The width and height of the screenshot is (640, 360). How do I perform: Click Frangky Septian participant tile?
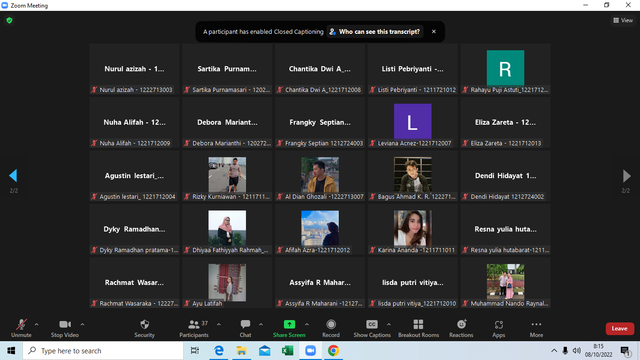(x=320, y=122)
